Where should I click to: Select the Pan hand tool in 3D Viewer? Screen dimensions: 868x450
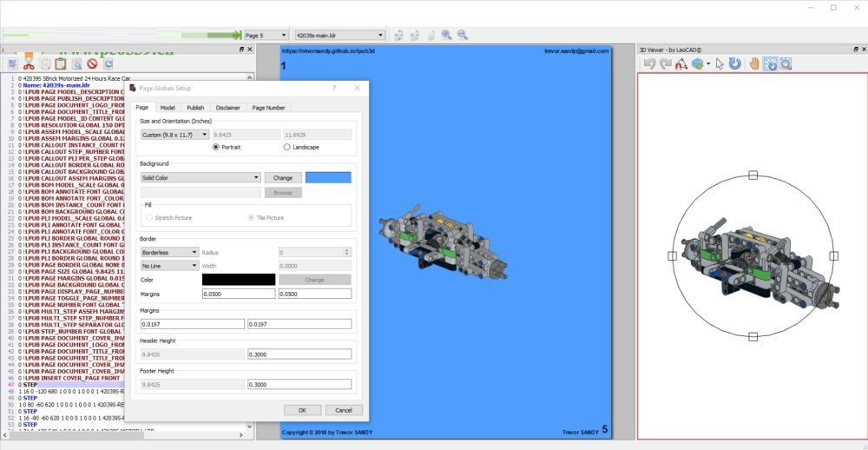coord(753,63)
